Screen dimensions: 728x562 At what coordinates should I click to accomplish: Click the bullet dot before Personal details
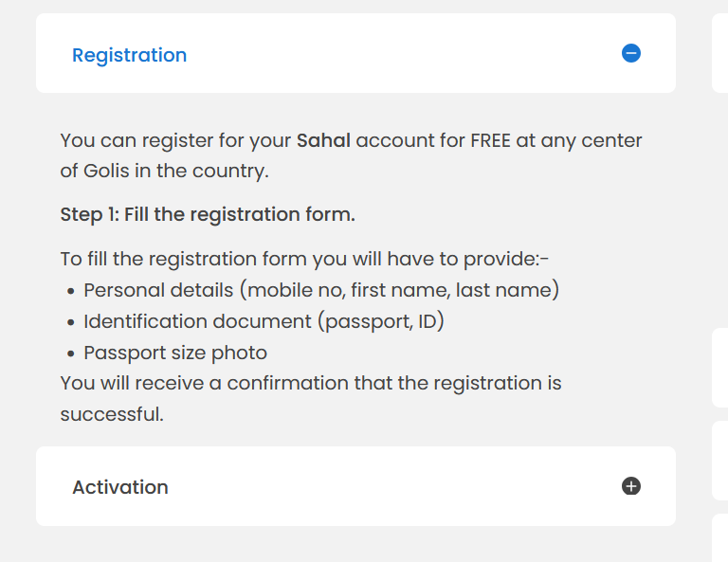(x=71, y=292)
